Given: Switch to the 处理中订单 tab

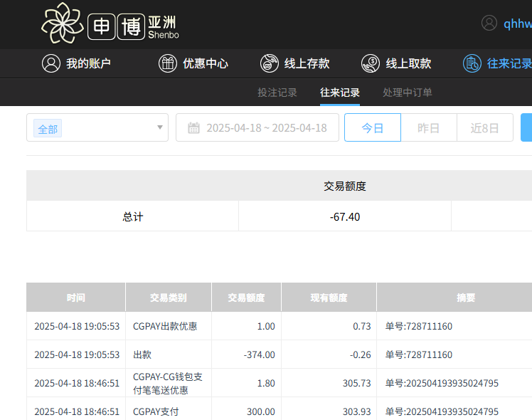Looking at the screenshot, I should [407, 93].
